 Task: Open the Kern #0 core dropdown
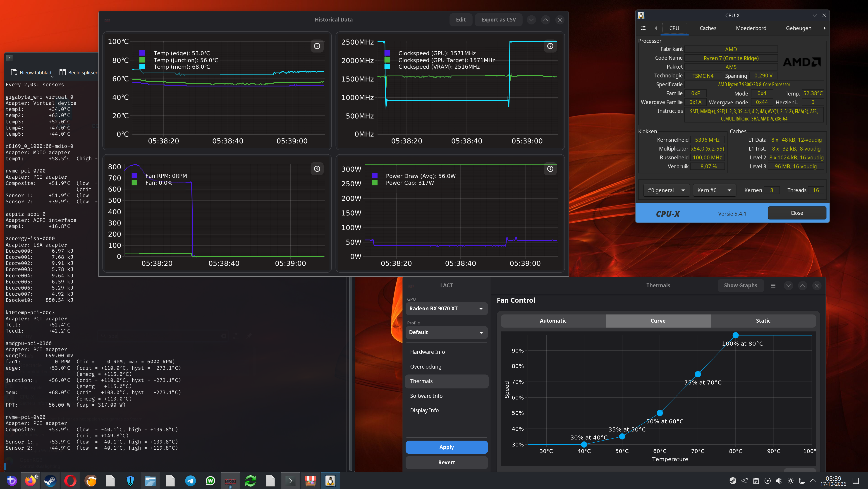(x=714, y=190)
